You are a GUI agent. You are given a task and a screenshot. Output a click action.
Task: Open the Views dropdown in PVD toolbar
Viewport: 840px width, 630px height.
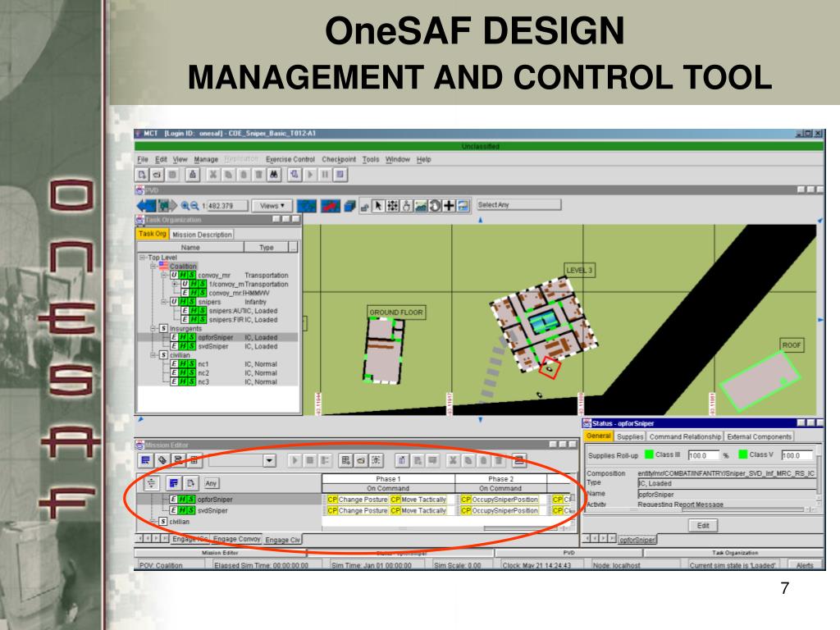pyautogui.click(x=272, y=206)
